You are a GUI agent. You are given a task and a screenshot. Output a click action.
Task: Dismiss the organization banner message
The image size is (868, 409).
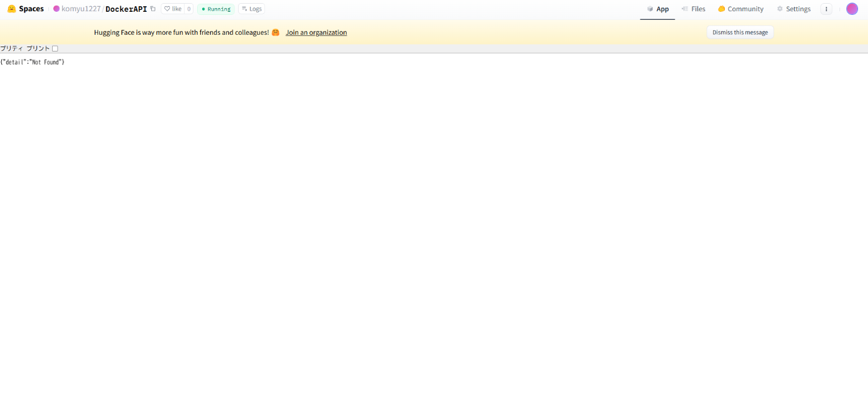740,32
